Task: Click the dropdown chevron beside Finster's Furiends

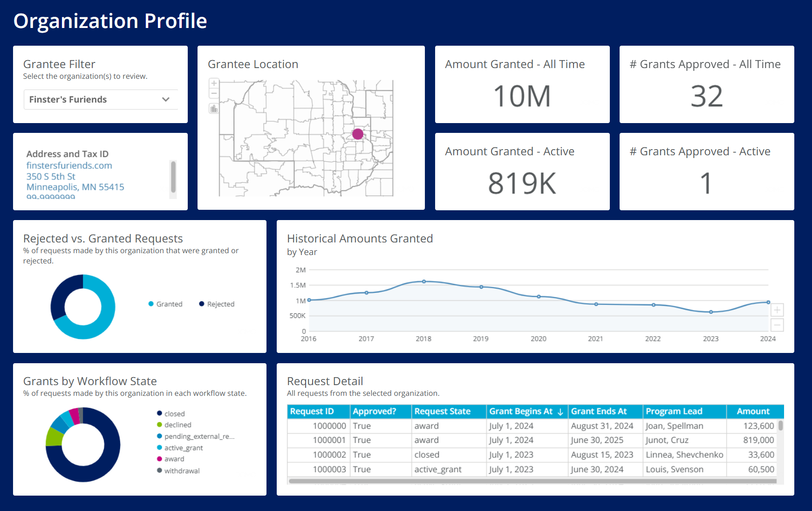Action: pyautogui.click(x=165, y=99)
